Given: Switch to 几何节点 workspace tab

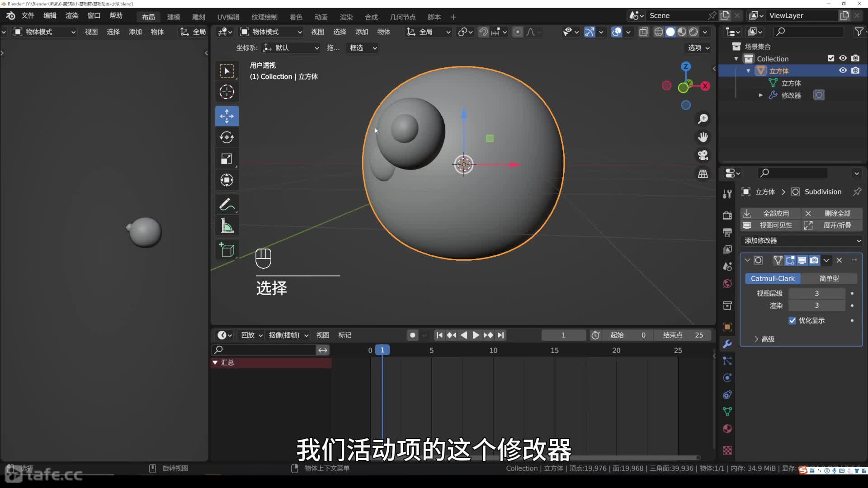Looking at the screenshot, I should point(402,17).
